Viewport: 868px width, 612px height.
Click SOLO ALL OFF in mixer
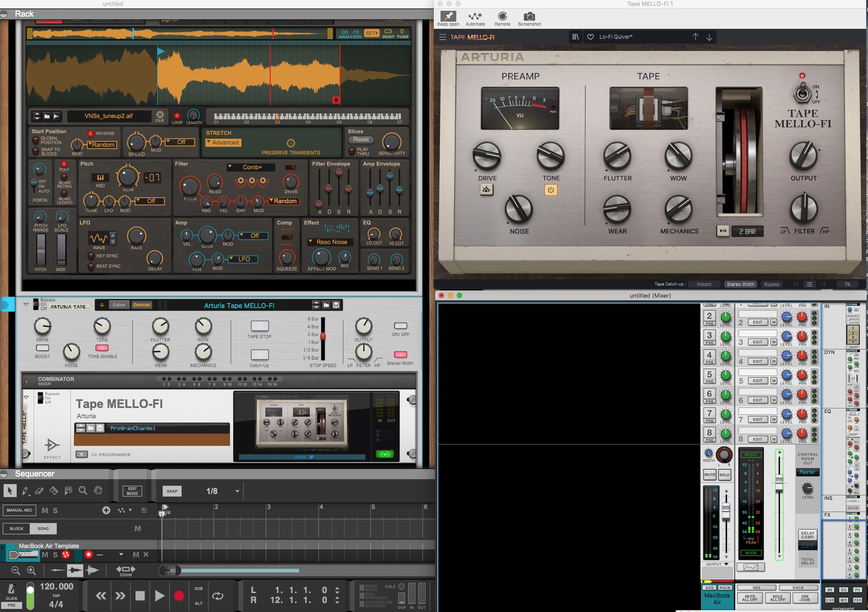777,598
